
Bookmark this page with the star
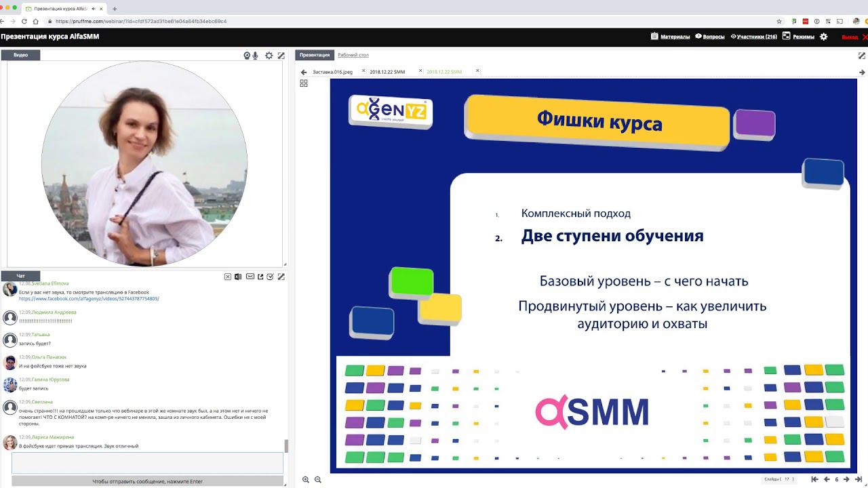[x=779, y=21]
